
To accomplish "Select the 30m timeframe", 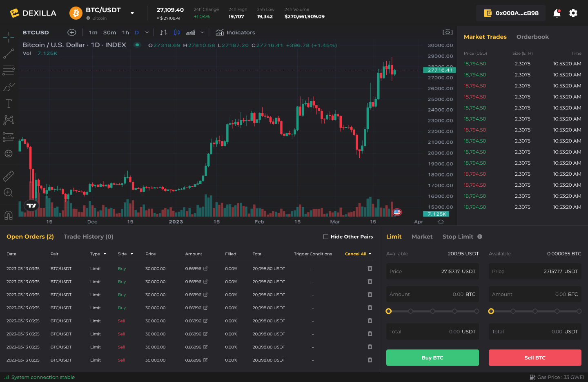I will 109,32.
